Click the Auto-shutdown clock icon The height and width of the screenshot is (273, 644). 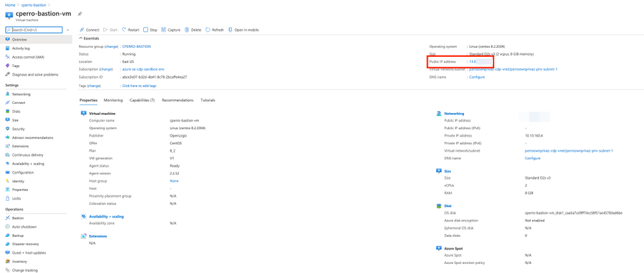pyautogui.click(x=7, y=227)
